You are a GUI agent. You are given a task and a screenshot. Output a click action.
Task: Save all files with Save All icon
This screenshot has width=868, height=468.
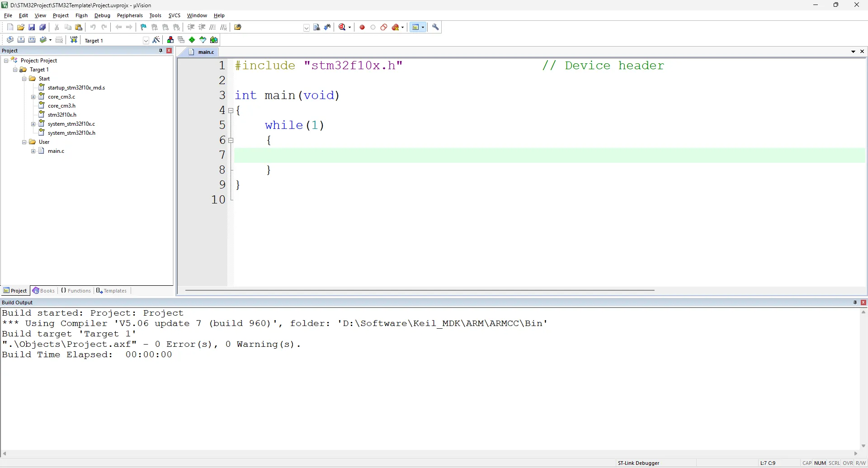pyautogui.click(x=43, y=27)
